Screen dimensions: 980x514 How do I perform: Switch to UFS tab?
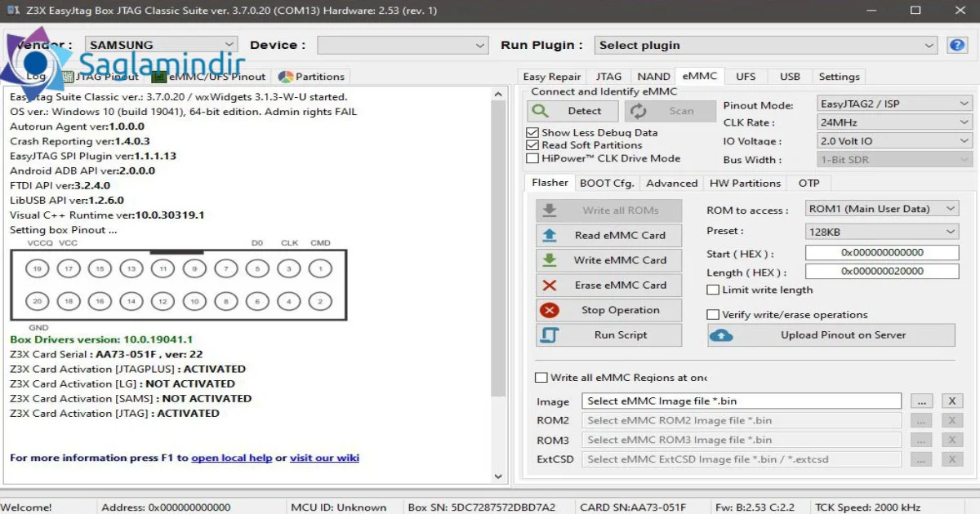[x=746, y=77]
